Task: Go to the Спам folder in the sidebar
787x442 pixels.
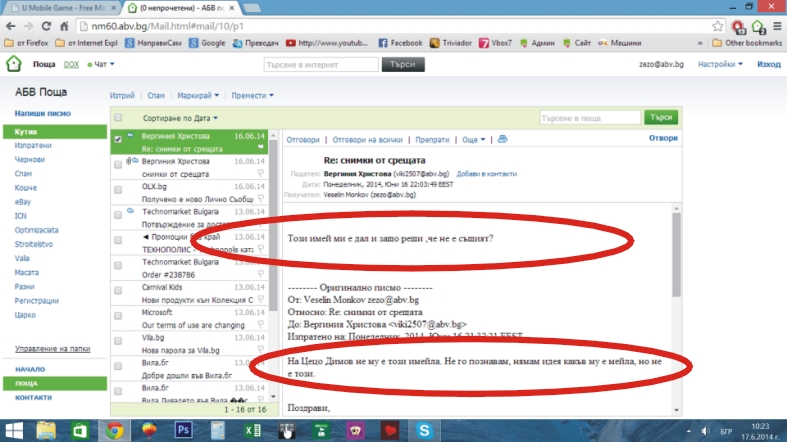Action: 23,173
